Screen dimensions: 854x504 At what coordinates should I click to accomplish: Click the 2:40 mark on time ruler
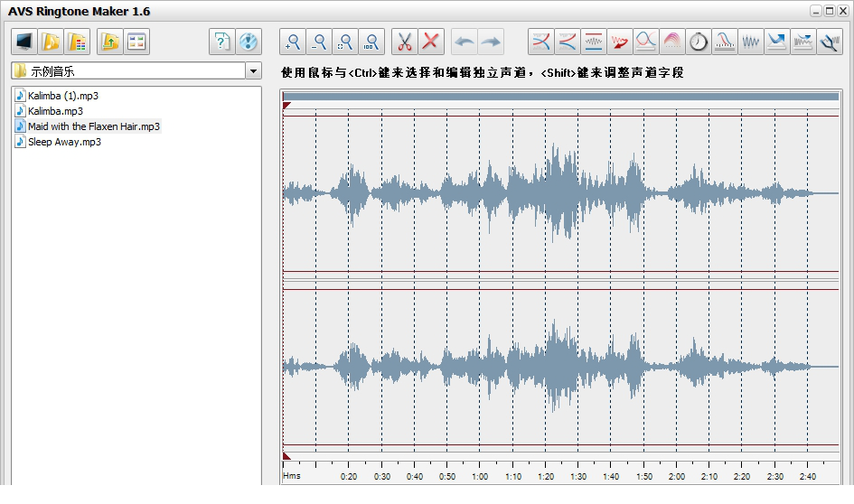[x=808, y=476]
